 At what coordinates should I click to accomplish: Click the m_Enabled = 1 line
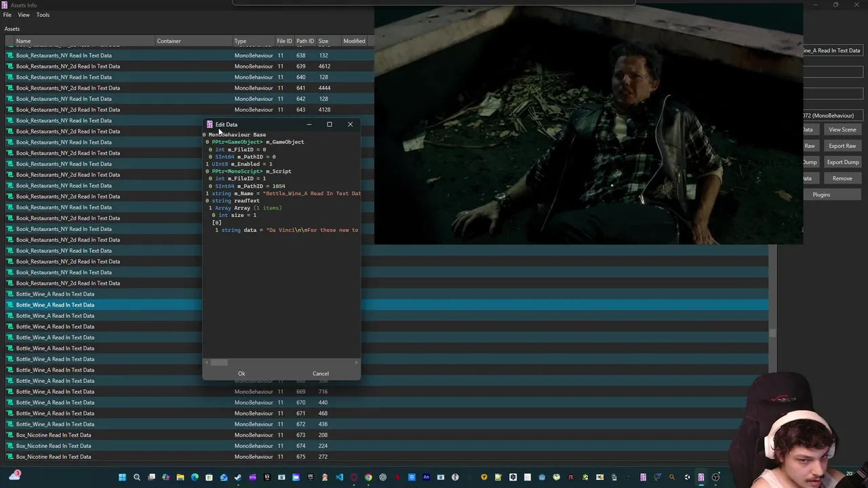(239, 164)
